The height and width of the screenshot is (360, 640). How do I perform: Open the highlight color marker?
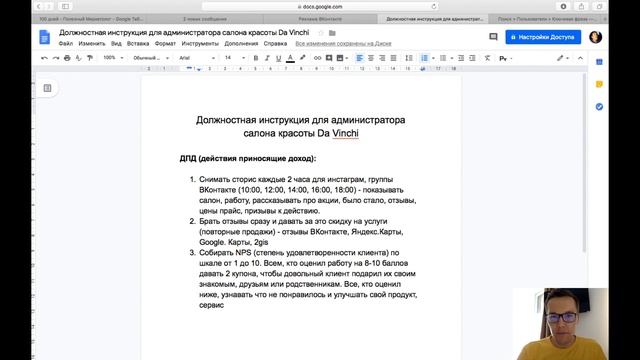pyautogui.click(x=302, y=58)
